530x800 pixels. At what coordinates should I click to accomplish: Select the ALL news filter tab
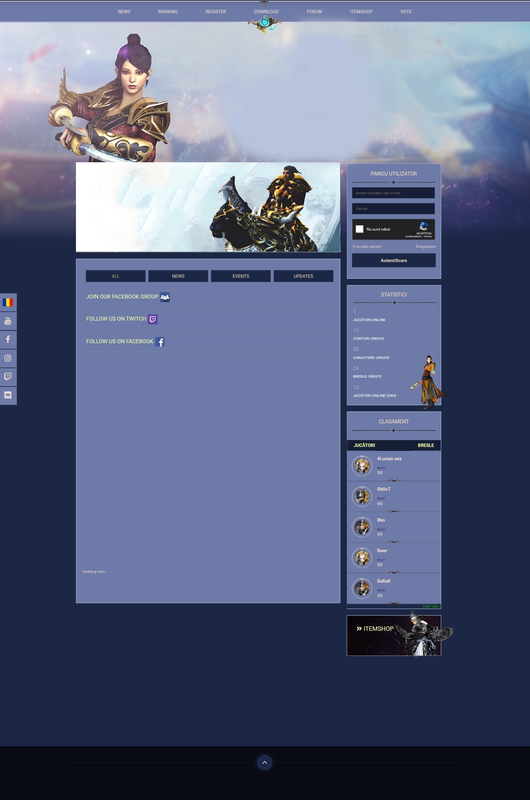tap(115, 276)
